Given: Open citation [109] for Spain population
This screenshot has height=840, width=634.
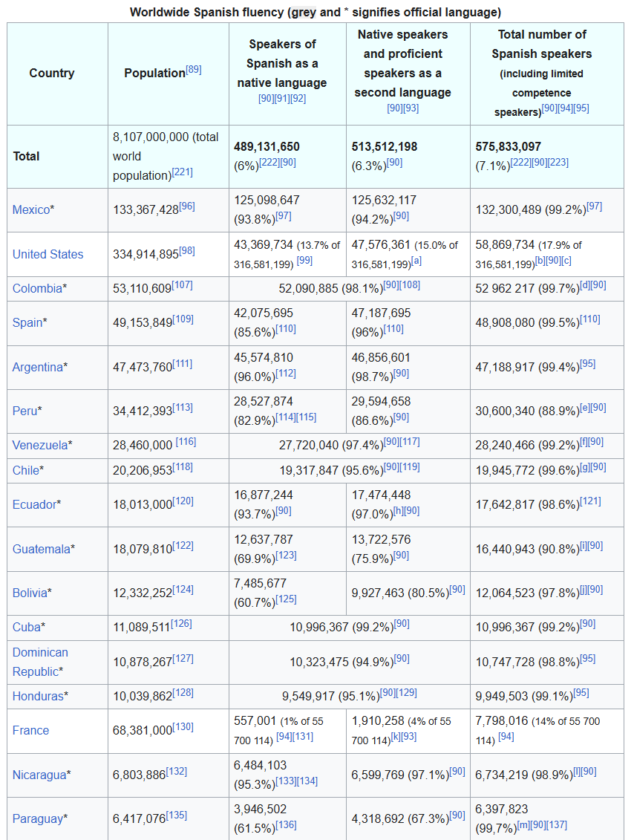Looking at the screenshot, I should coord(183,319).
